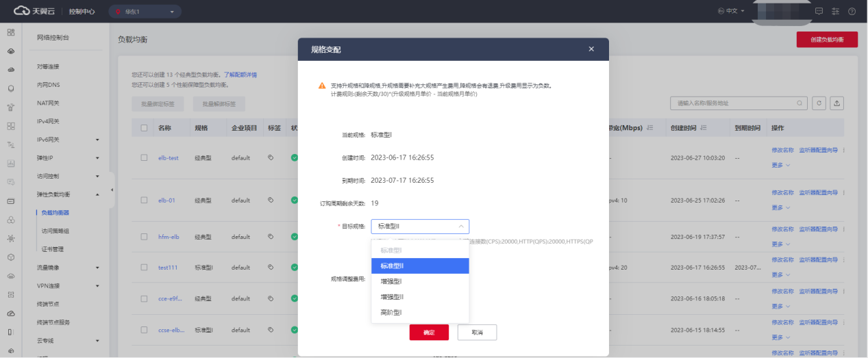
Task: Click the tag icon in elb-test row
Action: (271, 157)
